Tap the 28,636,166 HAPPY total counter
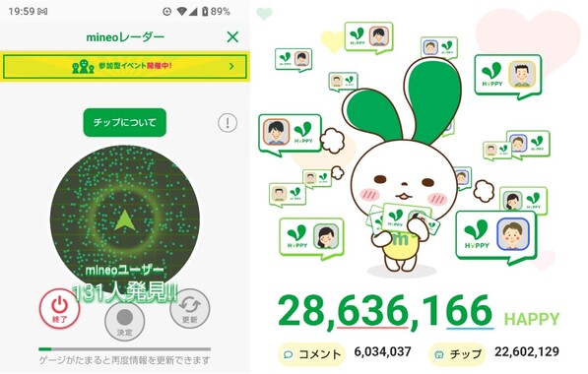The image size is (588, 374). (419, 313)
